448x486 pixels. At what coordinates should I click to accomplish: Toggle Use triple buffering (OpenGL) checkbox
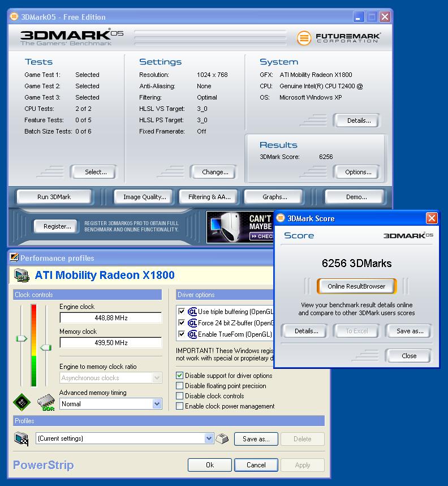182,312
